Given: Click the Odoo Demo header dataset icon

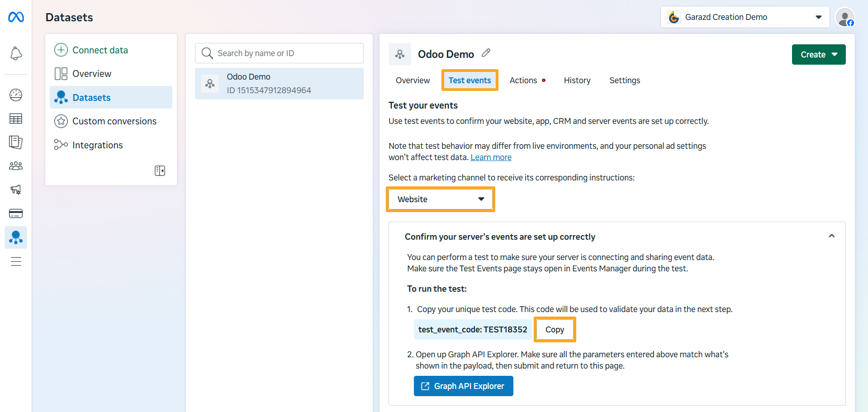Looking at the screenshot, I should [400, 54].
